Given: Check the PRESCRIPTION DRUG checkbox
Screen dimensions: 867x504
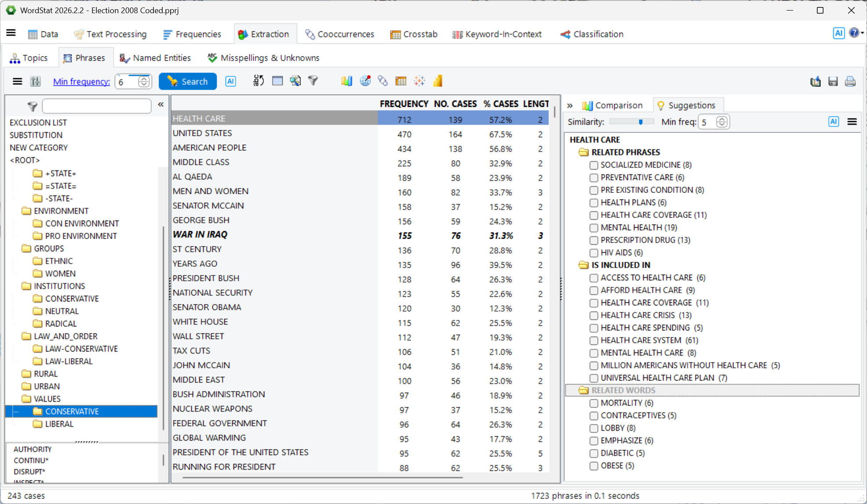Looking at the screenshot, I should click(x=594, y=240).
